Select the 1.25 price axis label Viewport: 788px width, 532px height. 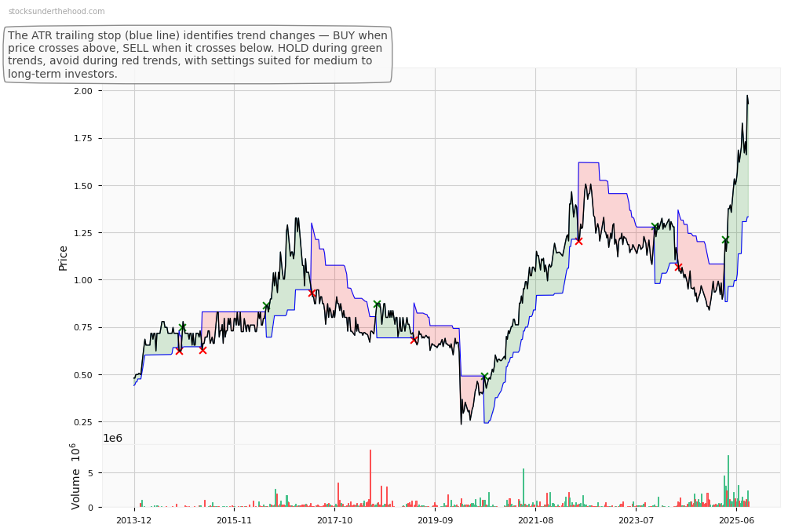click(x=83, y=233)
